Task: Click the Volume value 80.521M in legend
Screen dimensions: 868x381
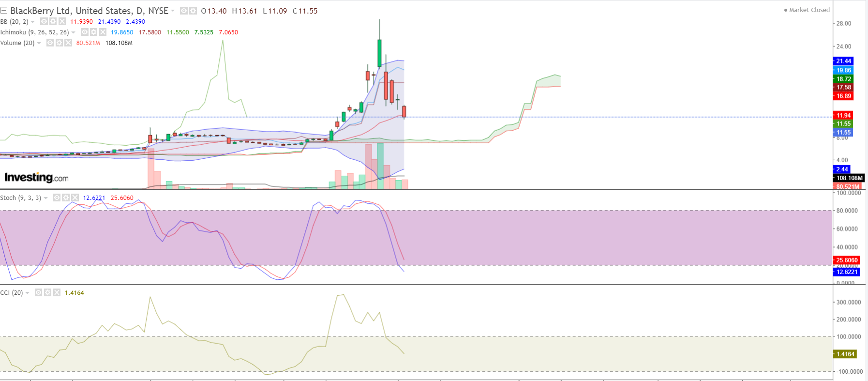Action: click(x=88, y=43)
